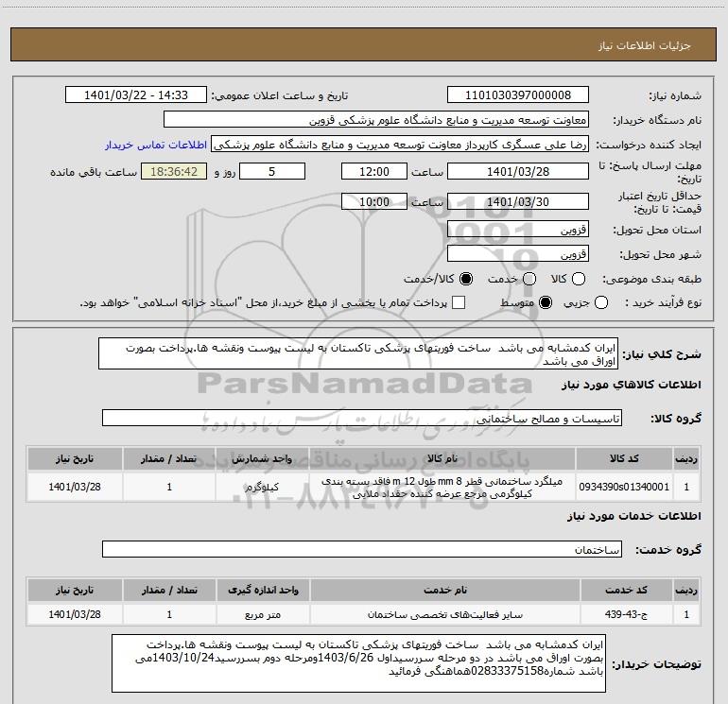Click the goods table date 1401/03/28 cell
This screenshot has height=704, width=728.
coord(75,487)
